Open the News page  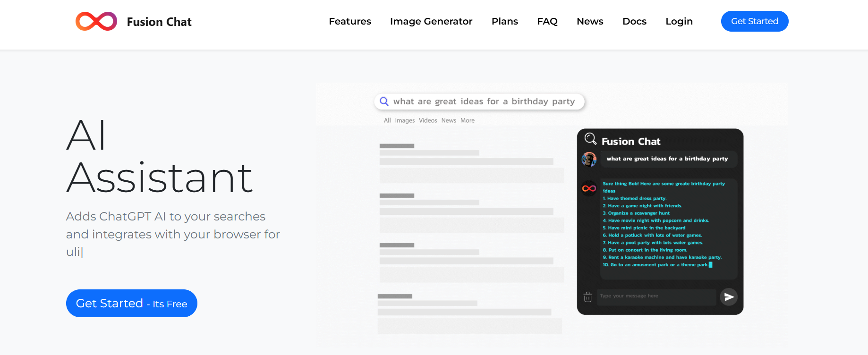(x=590, y=21)
